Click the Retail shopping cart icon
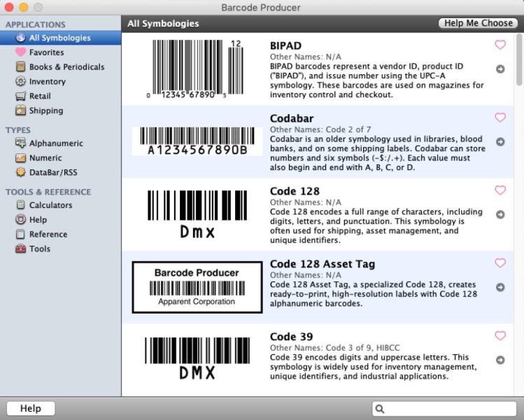Viewport: 524px width, 420px height. [20, 96]
